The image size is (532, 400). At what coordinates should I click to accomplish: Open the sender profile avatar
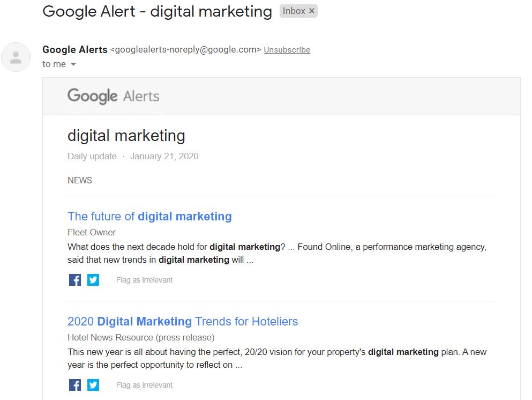(x=16, y=57)
